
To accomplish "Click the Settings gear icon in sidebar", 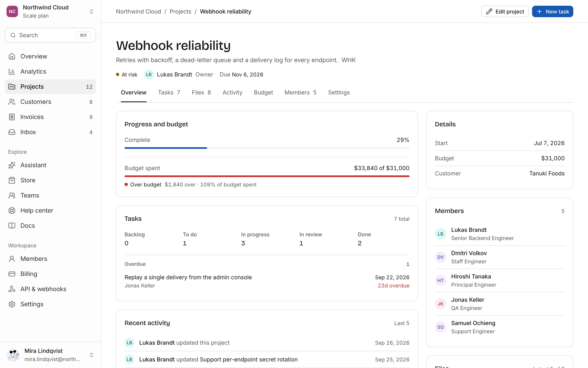I will (x=12, y=304).
